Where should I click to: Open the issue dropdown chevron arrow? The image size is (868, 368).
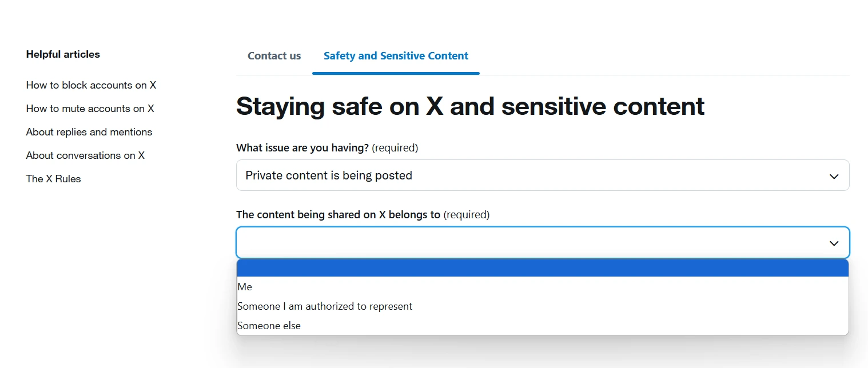[x=834, y=176]
